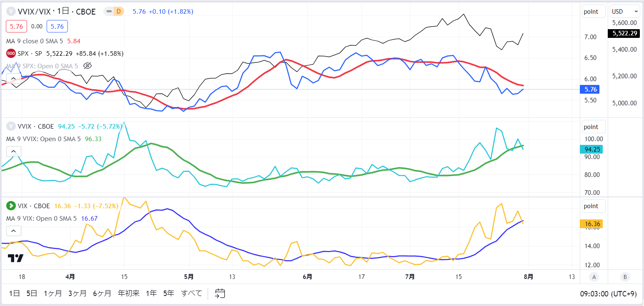This screenshot has height=306, width=644.
Task: Click the blue 5.76 price axis label
Action: point(591,89)
